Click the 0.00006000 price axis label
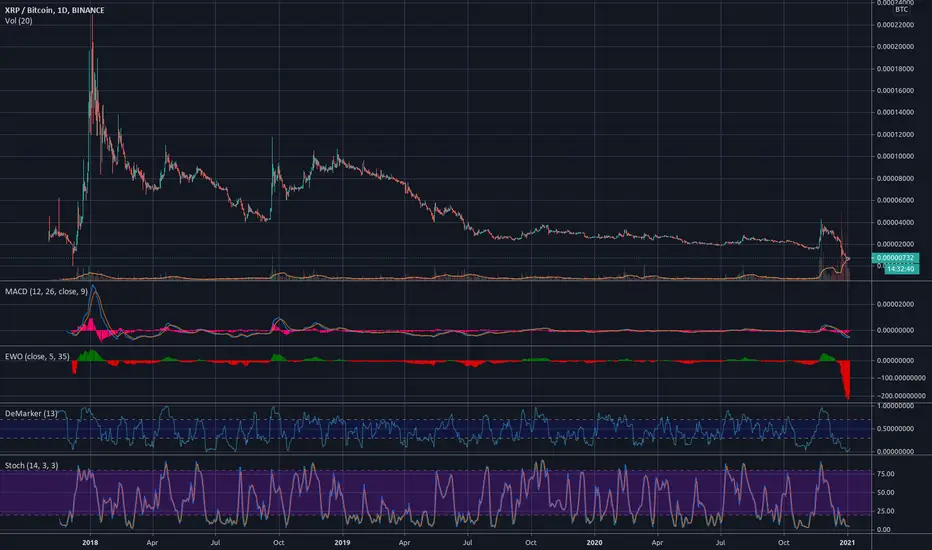The height and width of the screenshot is (550, 932). (895, 200)
